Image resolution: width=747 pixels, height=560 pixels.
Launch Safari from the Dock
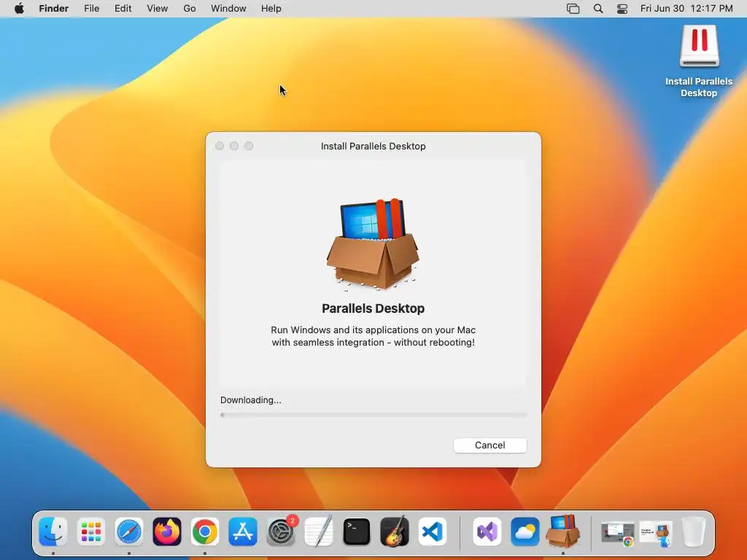(129, 532)
